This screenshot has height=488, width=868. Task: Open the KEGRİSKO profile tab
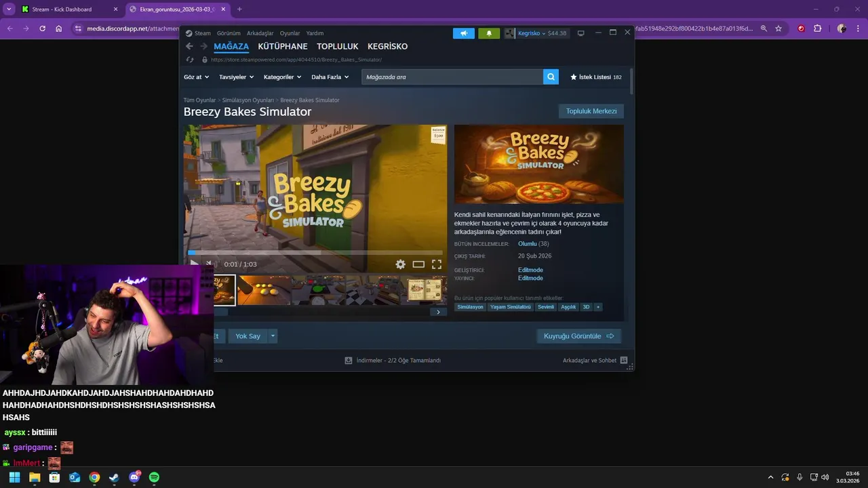387,47
